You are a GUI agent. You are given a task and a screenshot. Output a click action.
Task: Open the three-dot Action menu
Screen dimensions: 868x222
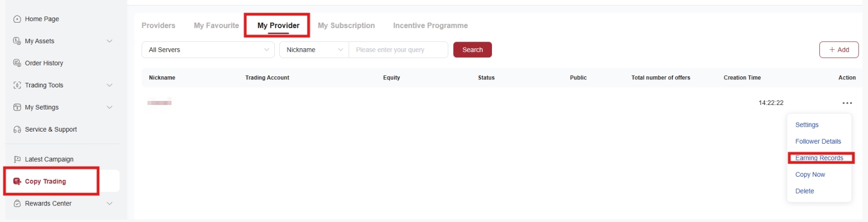point(847,103)
